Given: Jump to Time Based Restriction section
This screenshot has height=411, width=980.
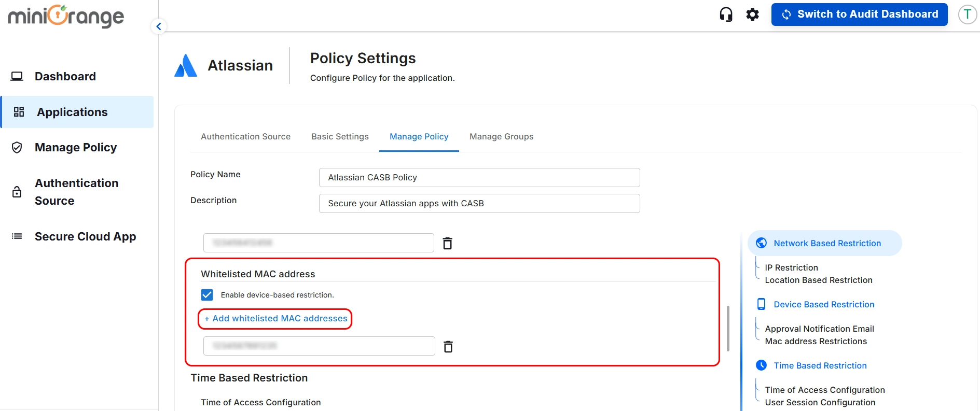Looking at the screenshot, I should [820, 365].
